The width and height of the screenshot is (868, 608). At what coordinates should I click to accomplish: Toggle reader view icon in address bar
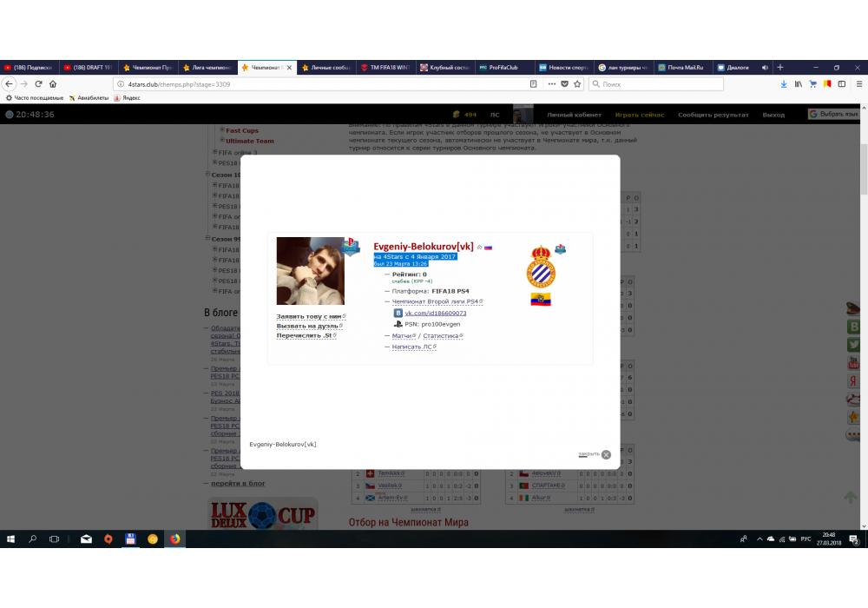pos(533,84)
